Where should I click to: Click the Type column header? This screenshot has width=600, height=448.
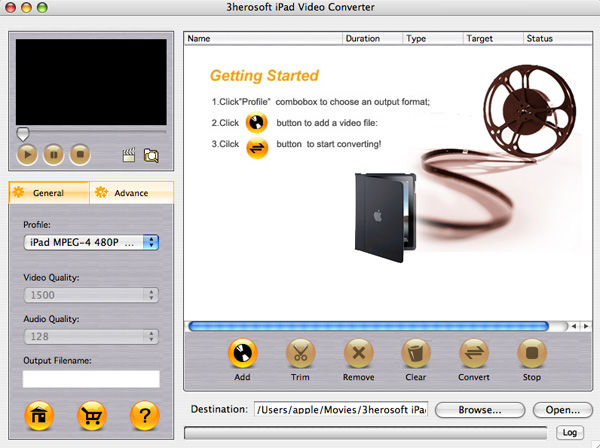pos(433,39)
